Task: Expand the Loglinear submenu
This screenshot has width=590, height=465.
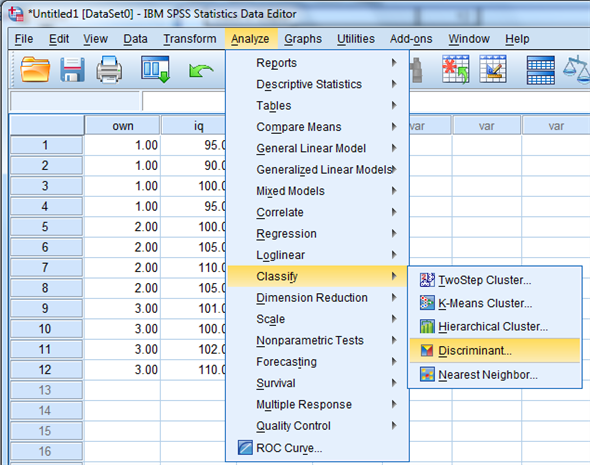Action: point(318,255)
